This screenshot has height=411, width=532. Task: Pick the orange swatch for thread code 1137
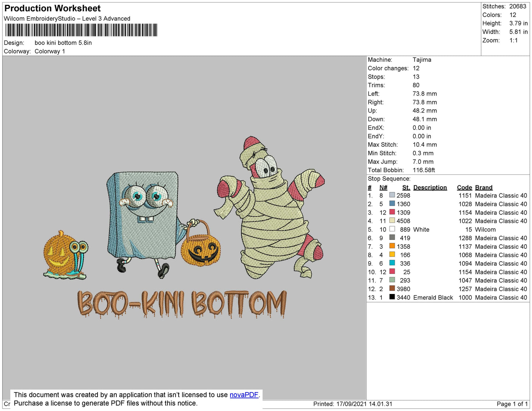point(392,246)
